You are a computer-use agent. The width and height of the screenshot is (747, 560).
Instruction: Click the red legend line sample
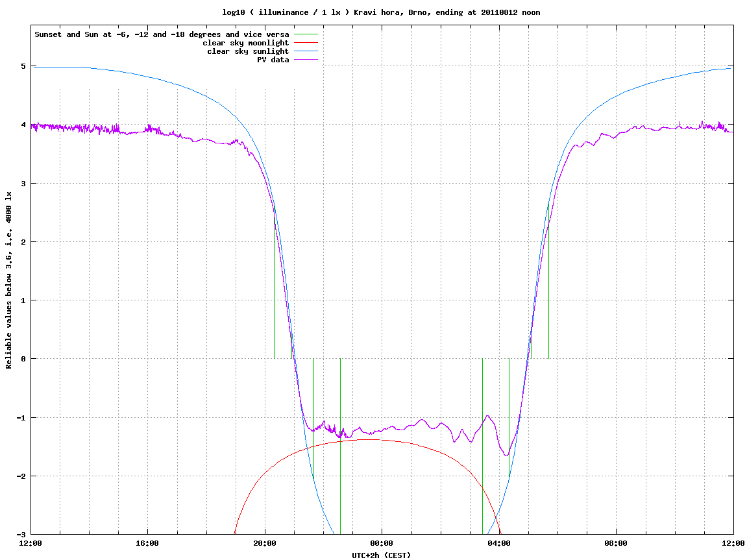click(306, 43)
